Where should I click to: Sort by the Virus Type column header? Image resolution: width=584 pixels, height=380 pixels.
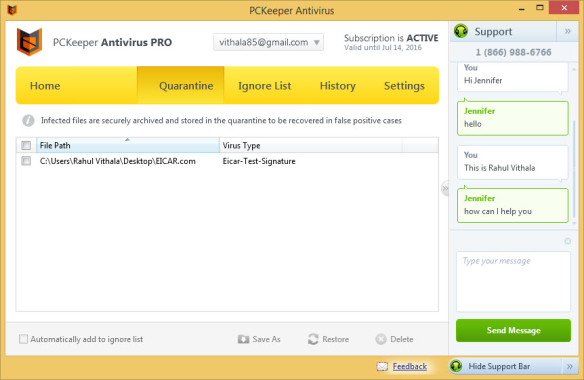pos(311,145)
